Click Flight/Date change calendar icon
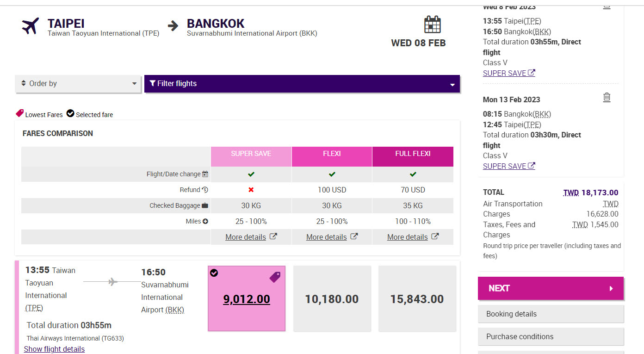The width and height of the screenshot is (644, 354). coord(205,174)
